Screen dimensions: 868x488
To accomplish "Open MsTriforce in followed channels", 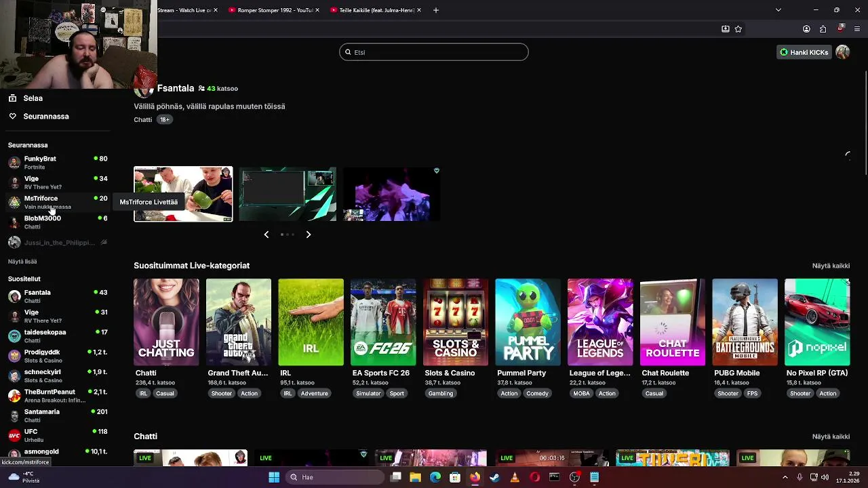I will click(58, 203).
